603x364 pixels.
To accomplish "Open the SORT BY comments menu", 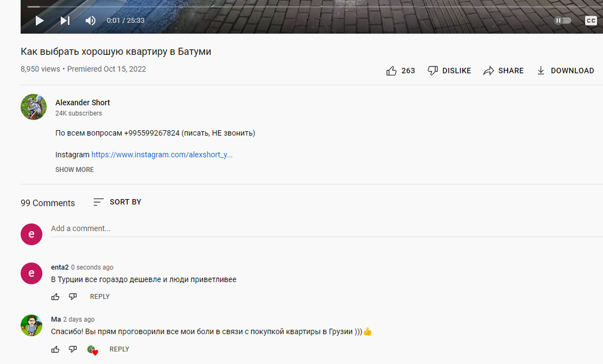I will coord(117,202).
